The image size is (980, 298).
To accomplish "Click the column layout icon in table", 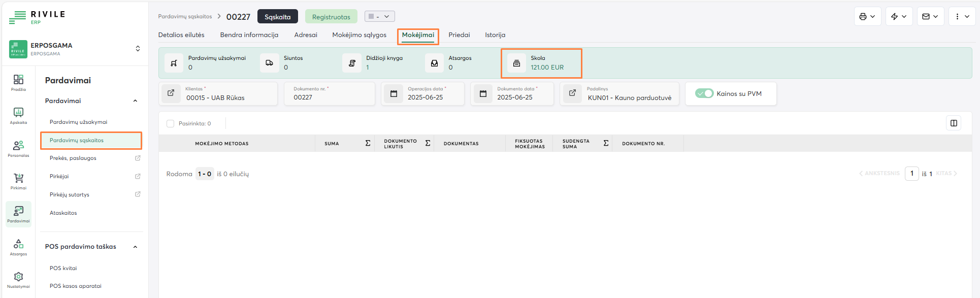I will point(954,123).
